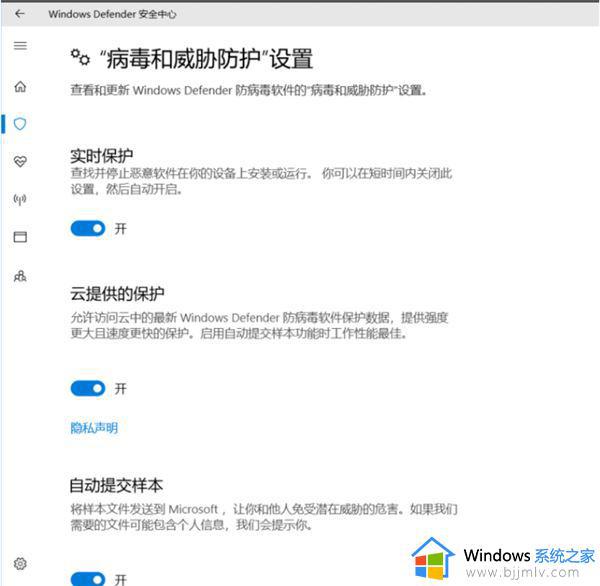This screenshot has width=600, height=586.
Task: Open family options people icon
Action: 20,276
